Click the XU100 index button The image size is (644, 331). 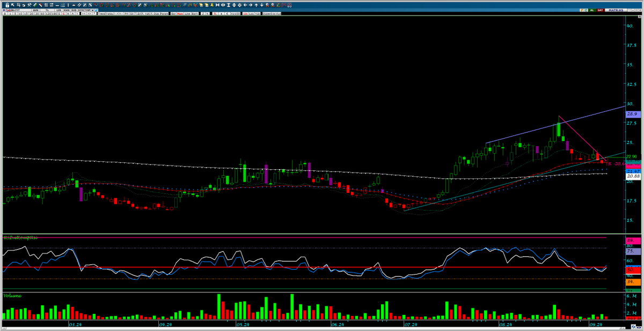coord(235,13)
